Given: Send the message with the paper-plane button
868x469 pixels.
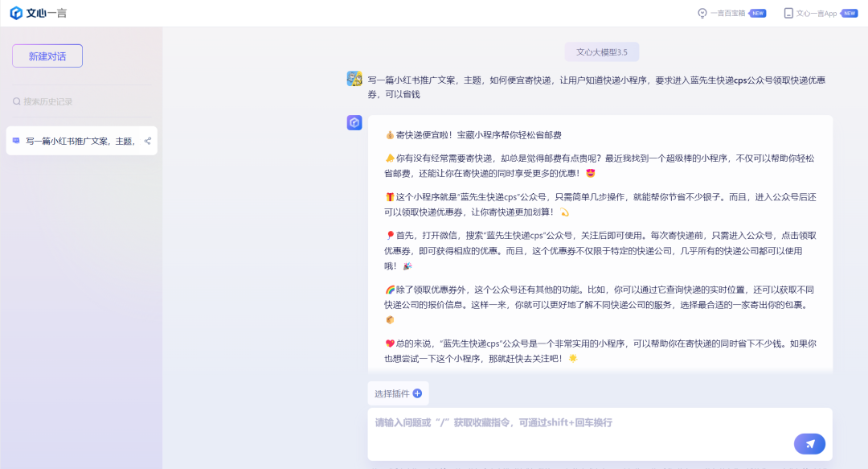Looking at the screenshot, I should (x=809, y=444).
